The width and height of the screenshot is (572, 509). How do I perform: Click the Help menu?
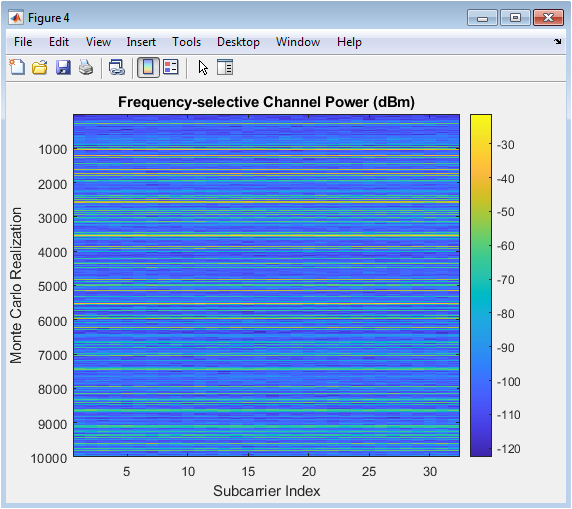pyautogui.click(x=349, y=42)
